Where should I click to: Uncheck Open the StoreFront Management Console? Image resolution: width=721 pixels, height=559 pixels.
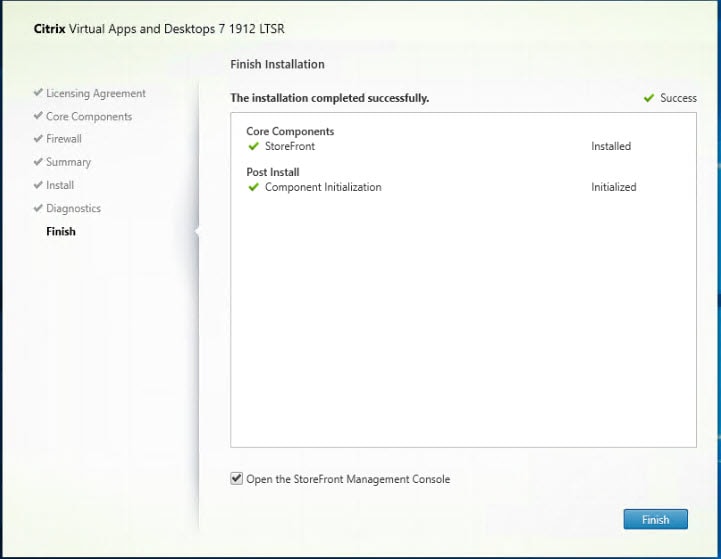237,479
